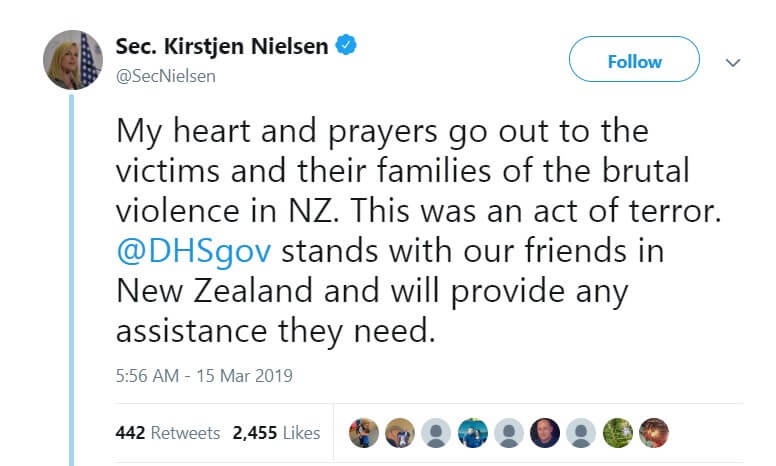This screenshot has height=466, width=776.
Task: Click the second liker avatar in the row
Action: [x=399, y=432]
